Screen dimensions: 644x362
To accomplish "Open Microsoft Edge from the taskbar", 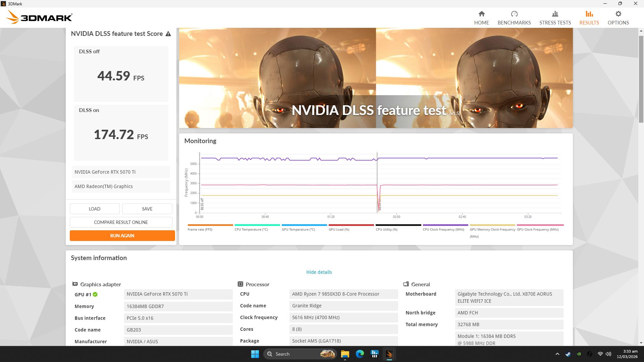I will point(360,354).
